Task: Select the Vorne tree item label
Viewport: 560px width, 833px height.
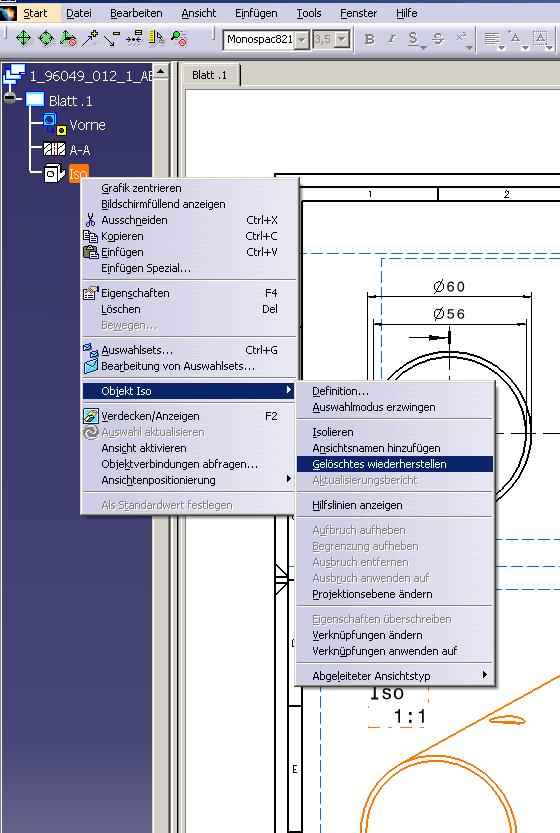Action: click(x=88, y=125)
